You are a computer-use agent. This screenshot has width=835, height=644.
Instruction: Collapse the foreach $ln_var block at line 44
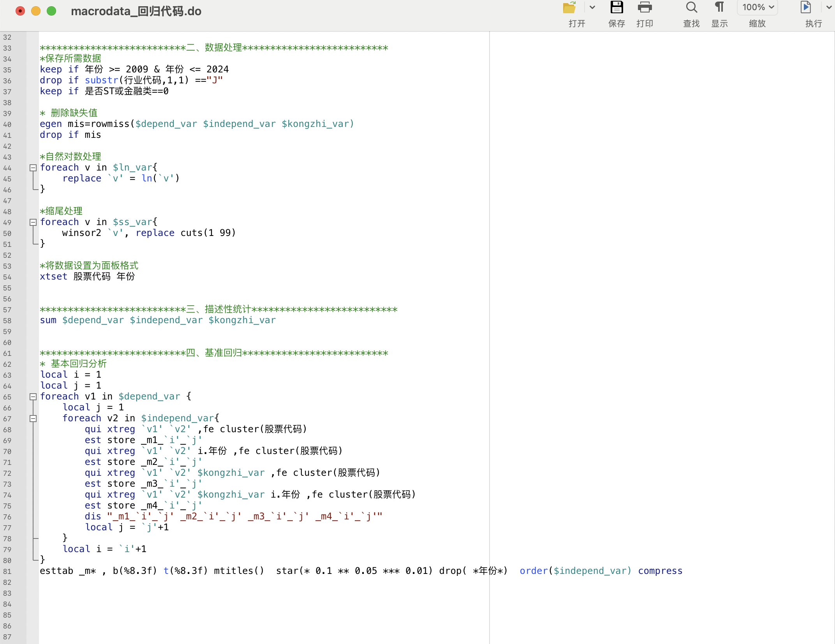(33, 168)
